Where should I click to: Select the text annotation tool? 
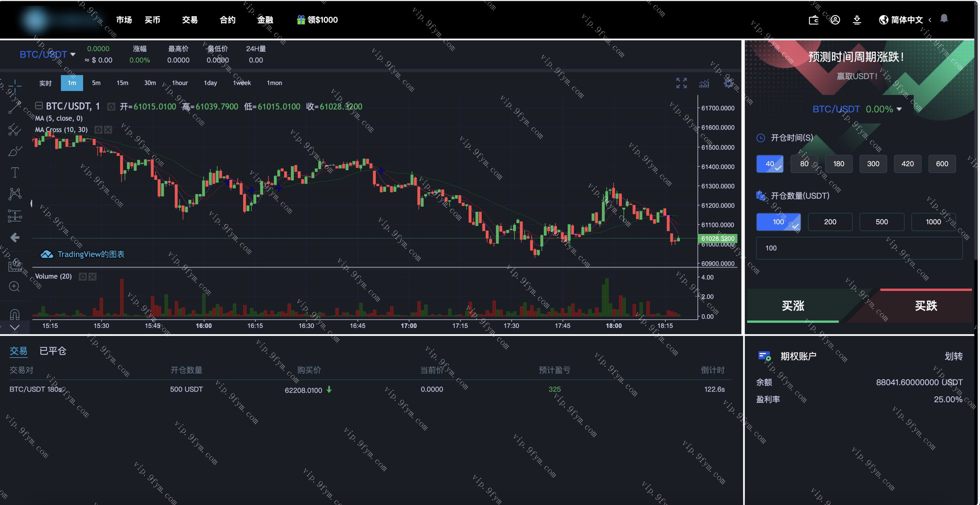pos(15,173)
